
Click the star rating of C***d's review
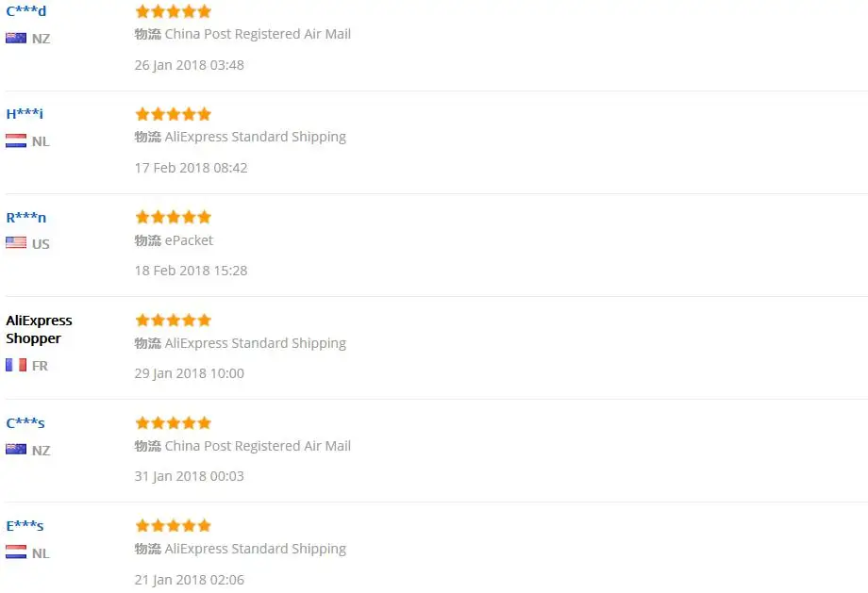(x=174, y=11)
